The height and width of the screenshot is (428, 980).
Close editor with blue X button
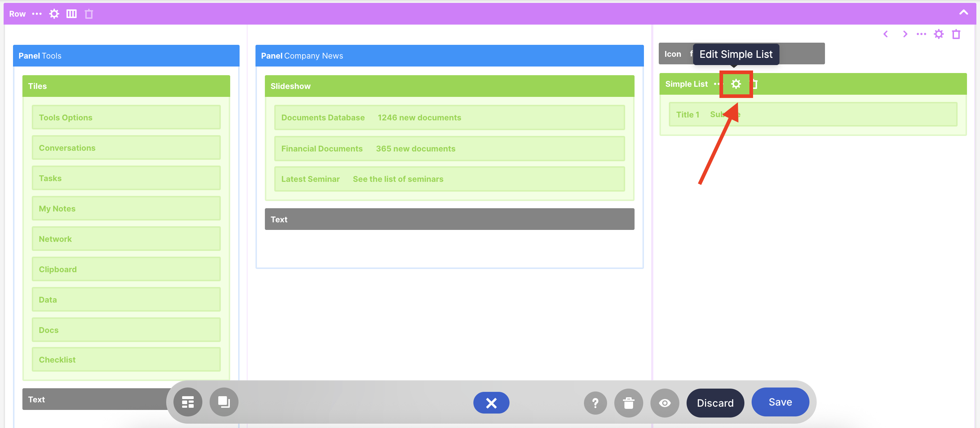tap(491, 402)
